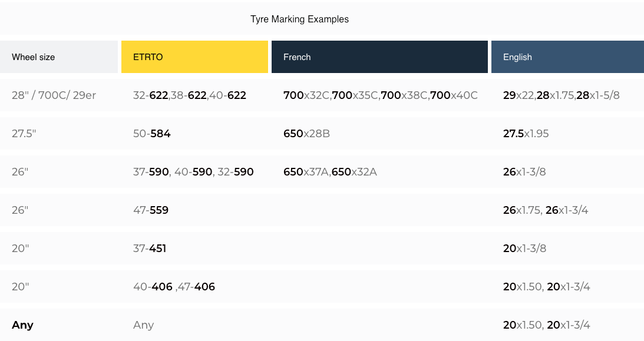644x341 pixels.
Task: Click the English column header
Action: (517, 57)
